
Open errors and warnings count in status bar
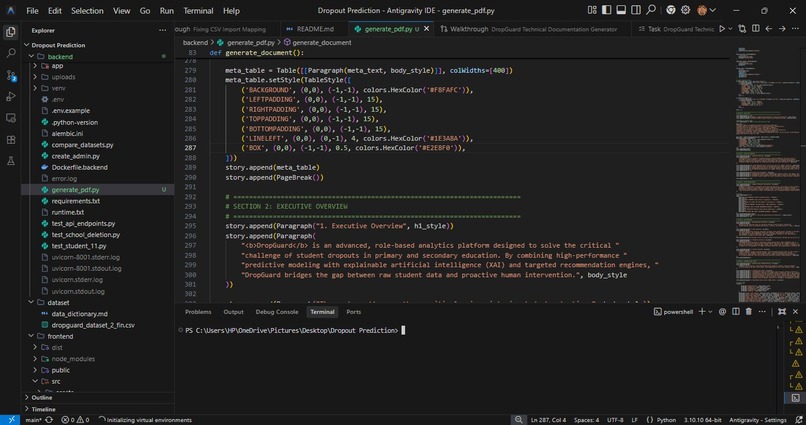point(75,420)
